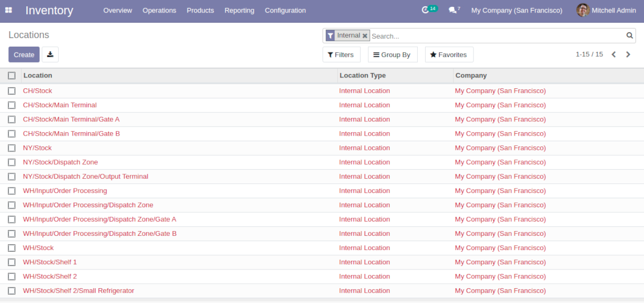The width and height of the screenshot is (644, 303).
Task: Open the Reporting menu
Action: pyautogui.click(x=239, y=10)
